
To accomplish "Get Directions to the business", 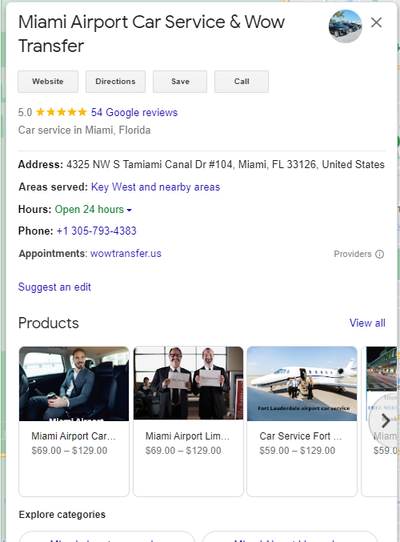I will [115, 82].
